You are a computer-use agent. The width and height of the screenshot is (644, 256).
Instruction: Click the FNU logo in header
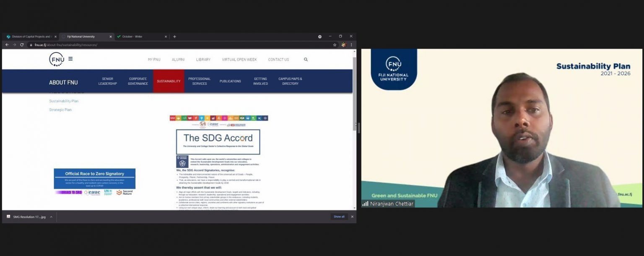coord(57,59)
